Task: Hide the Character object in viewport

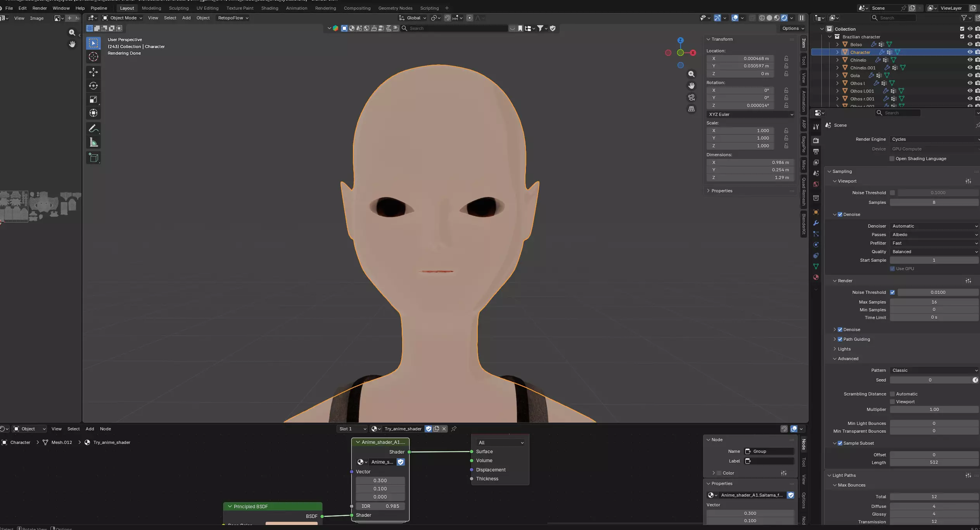Action: click(970, 52)
